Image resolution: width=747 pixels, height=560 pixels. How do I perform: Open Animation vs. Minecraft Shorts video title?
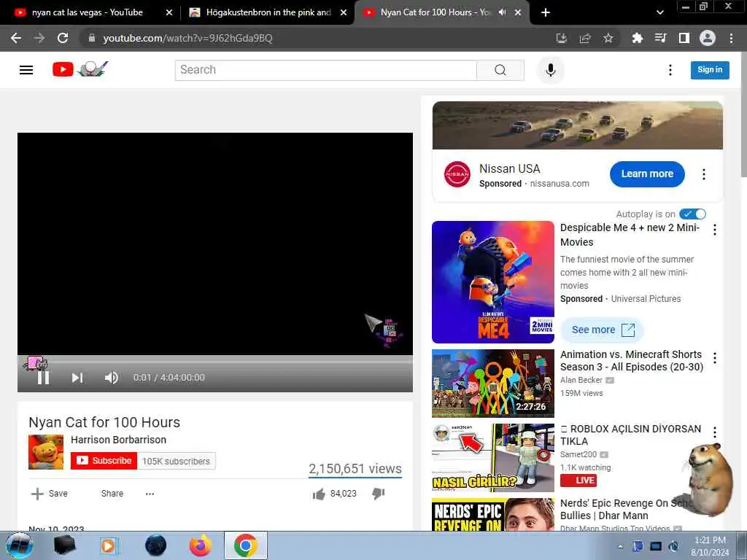(631, 361)
